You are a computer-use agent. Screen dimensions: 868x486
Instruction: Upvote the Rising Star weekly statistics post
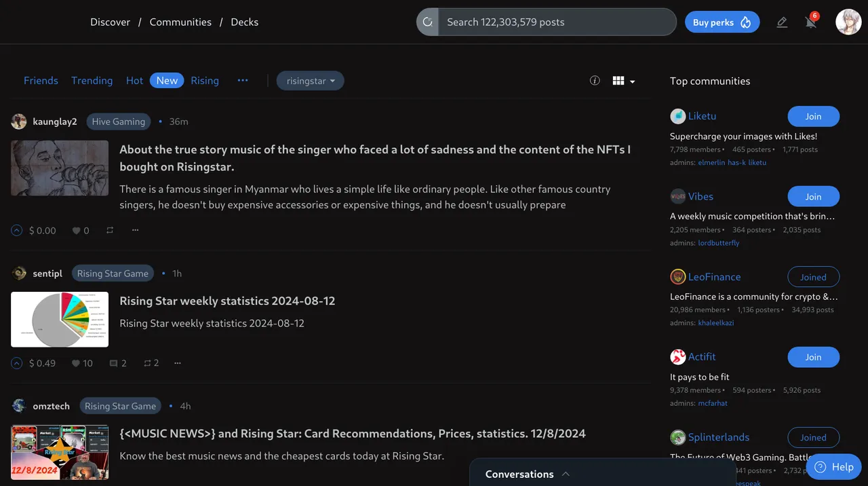click(17, 363)
